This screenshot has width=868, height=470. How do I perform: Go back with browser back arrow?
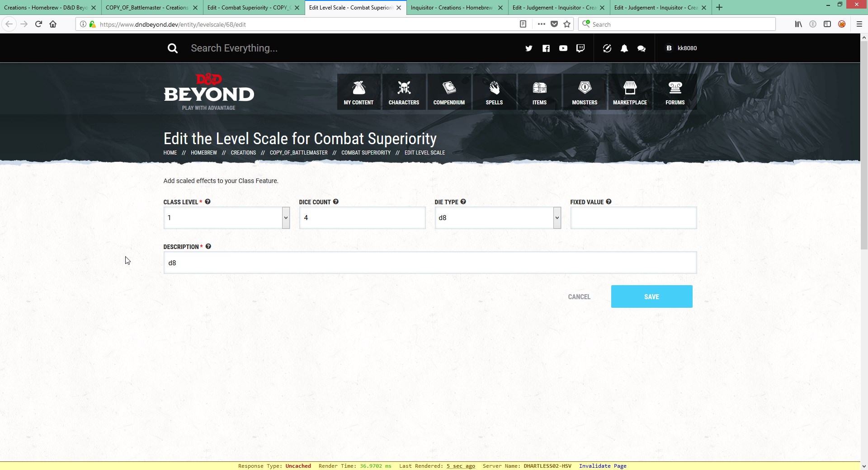coord(9,24)
